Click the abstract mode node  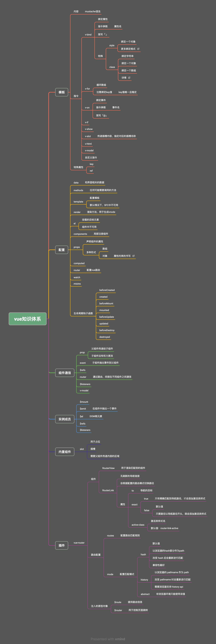click(145, 594)
